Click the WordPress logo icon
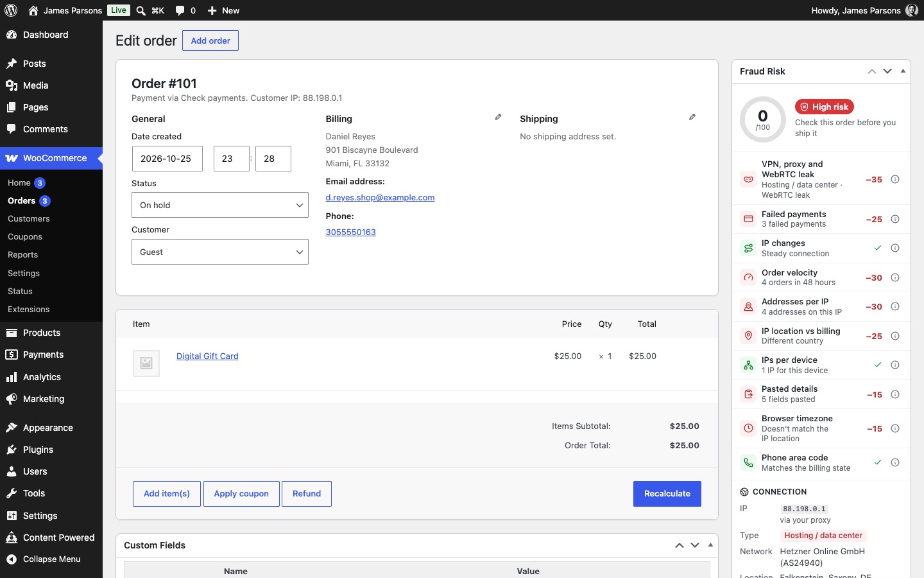The height and width of the screenshot is (578, 924). tap(11, 10)
